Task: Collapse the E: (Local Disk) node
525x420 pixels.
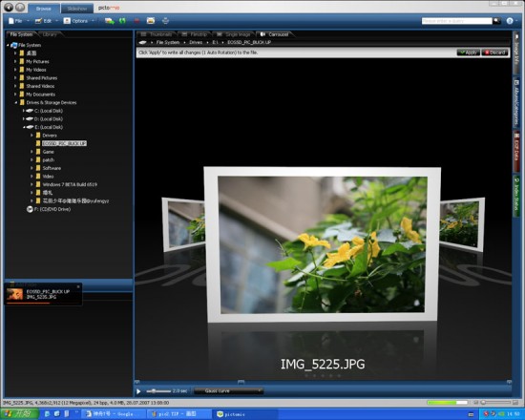Action: (24, 127)
